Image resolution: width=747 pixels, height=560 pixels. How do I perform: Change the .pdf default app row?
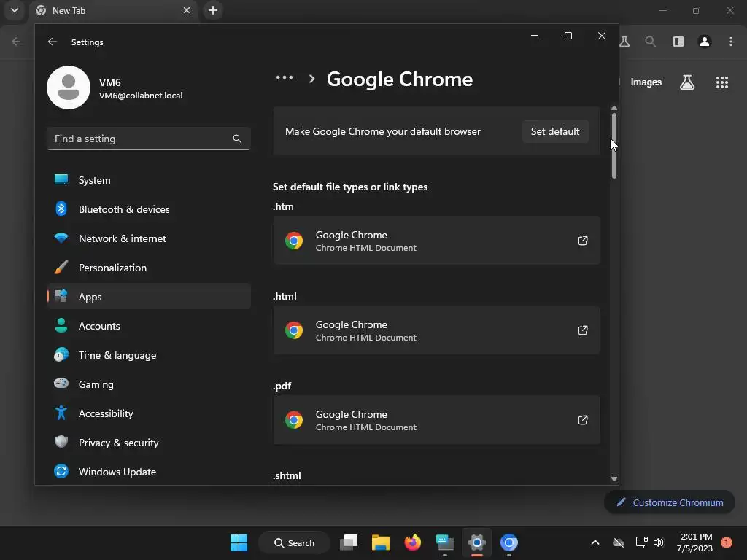pyautogui.click(x=436, y=419)
